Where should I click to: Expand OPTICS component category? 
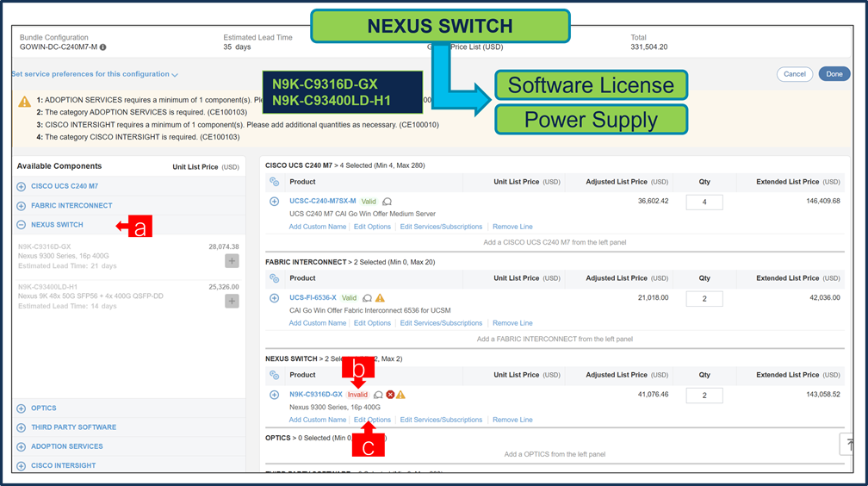pos(21,408)
